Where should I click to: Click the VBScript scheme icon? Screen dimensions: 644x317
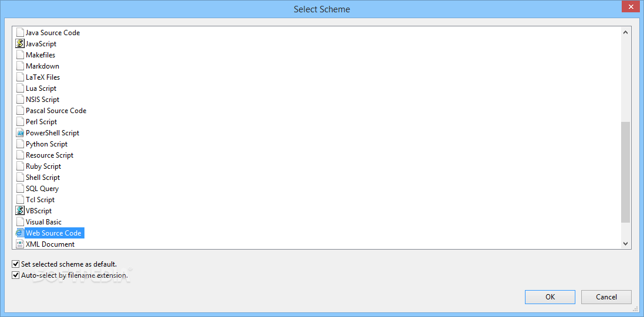(20, 210)
